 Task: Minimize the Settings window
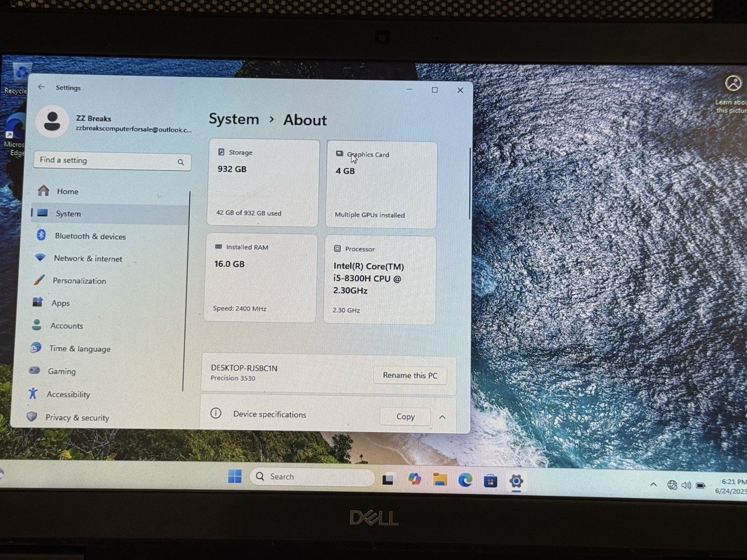(409, 89)
